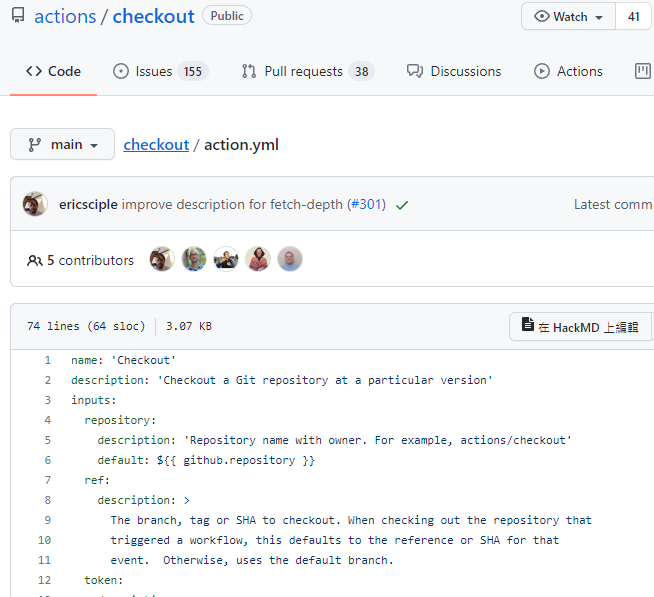The height and width of the screenshot is (597, 654).
Task: Click line 9 The branch, tag text
Action: pyautogui.click(x=351, y=520)
